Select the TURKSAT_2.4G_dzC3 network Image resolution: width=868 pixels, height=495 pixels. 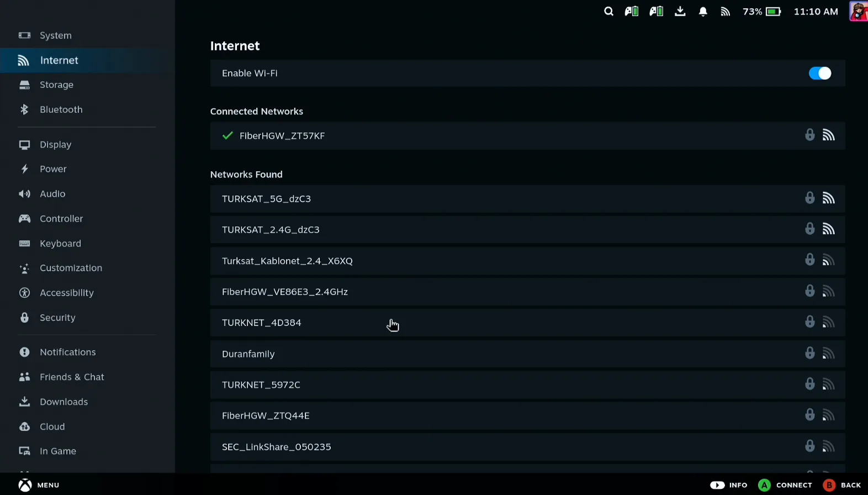pyautogui.click(x=527, y=230)
